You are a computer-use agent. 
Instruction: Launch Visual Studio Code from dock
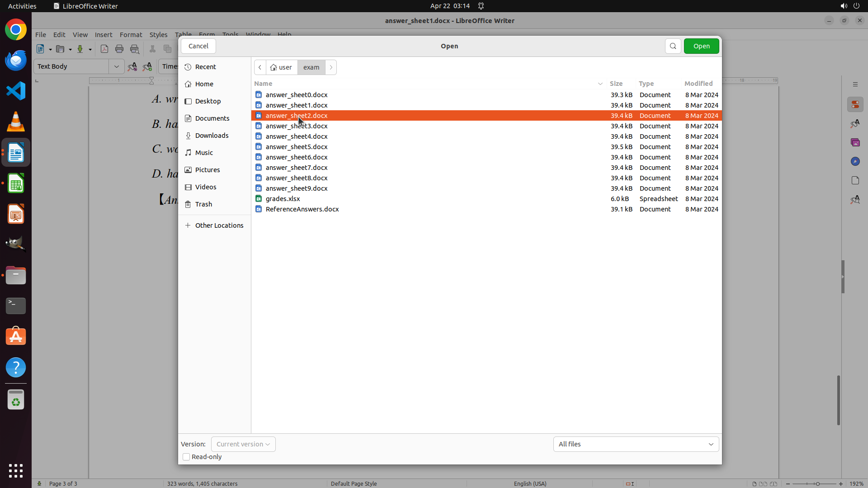click(16, 91)
